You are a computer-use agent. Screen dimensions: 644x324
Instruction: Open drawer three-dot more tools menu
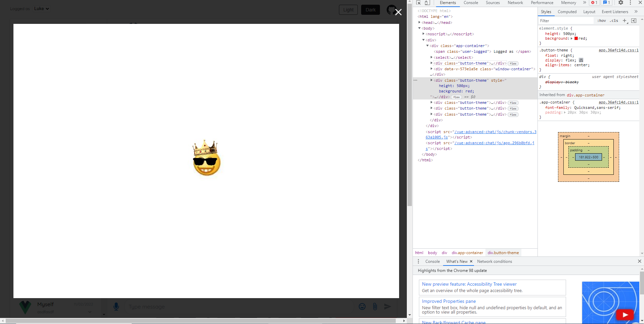tap(418, 261)
